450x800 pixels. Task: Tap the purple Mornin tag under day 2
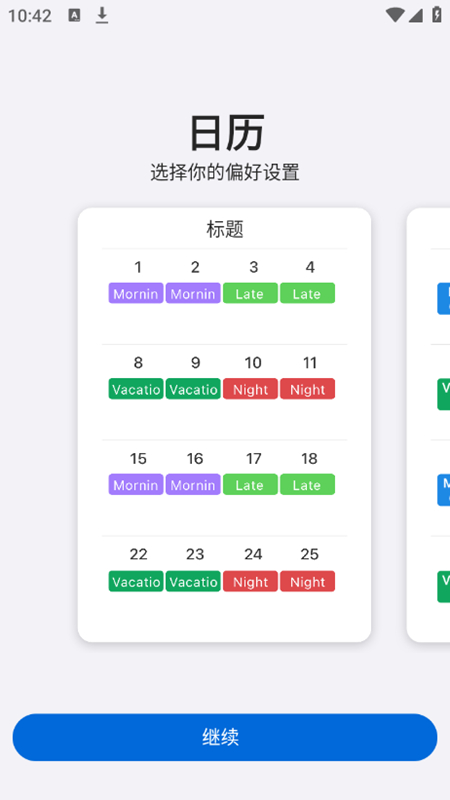[x=193, y=293]
